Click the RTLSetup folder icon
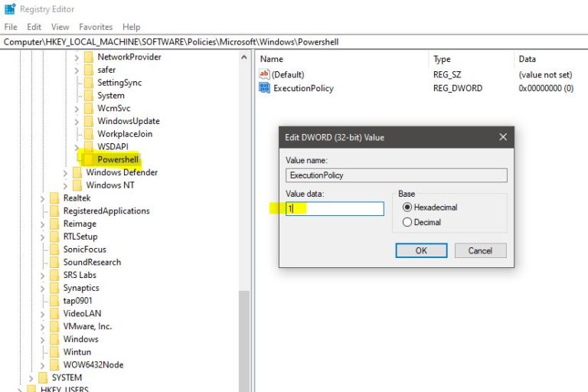Viewport: 588px width, 392px height. point(54,237)
